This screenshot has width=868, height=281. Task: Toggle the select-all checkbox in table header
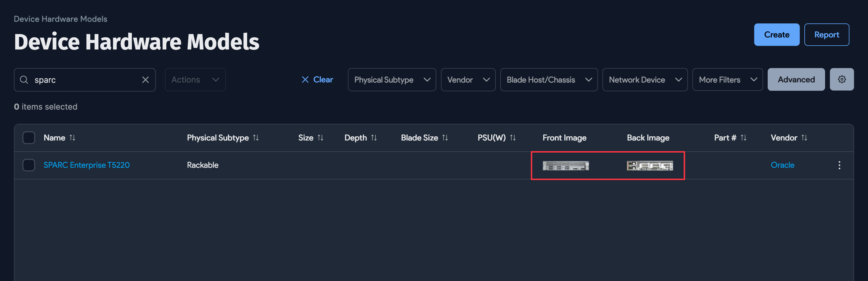point(29,138)
